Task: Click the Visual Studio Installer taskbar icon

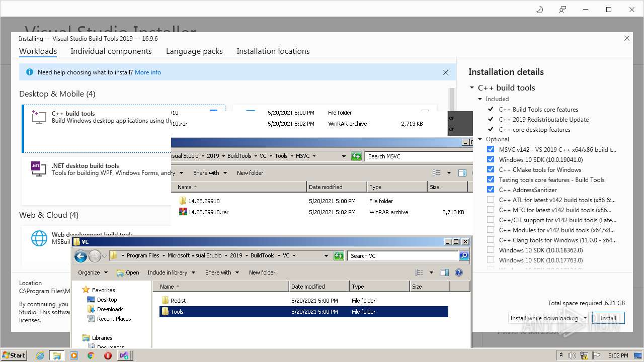Action: (x=125, y=355)
